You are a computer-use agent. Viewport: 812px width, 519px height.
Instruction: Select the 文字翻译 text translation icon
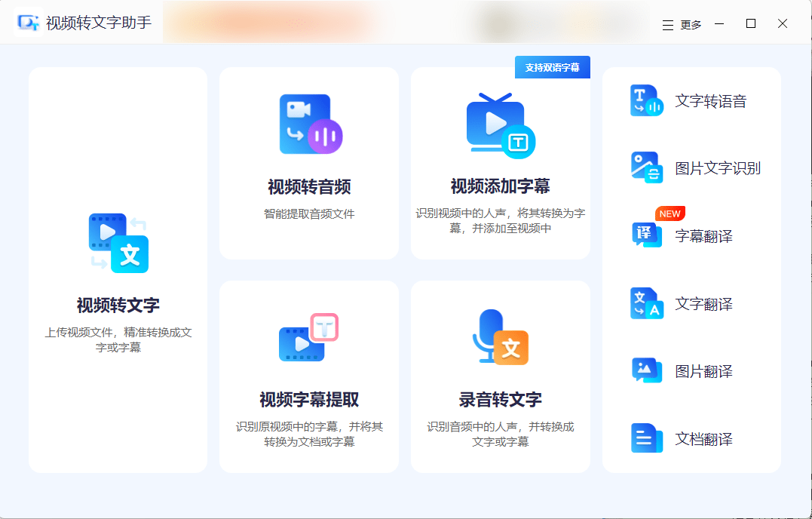point(646,302)
